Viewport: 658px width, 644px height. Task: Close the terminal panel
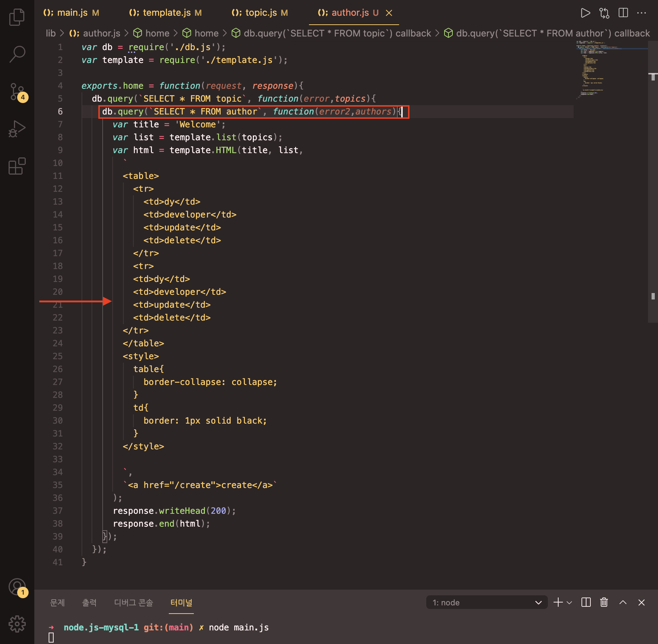coord(642,602)
